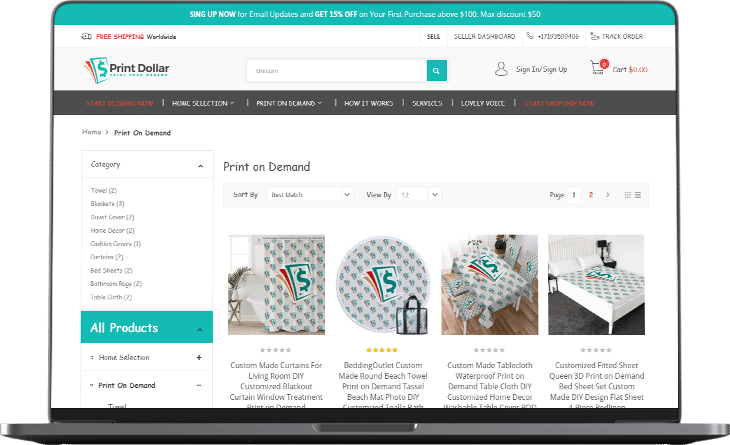
Task: Click Home breadcrumb link
Action: click(92, 132)
